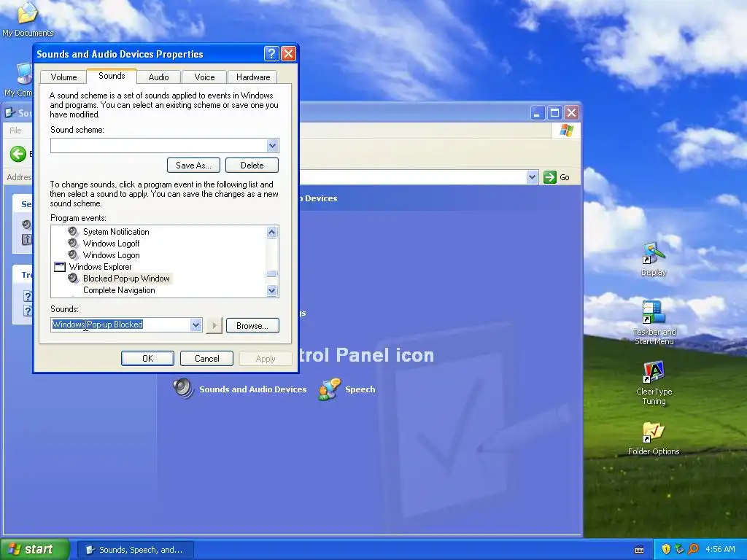Click the magnifier tray icon
The width and height of the screenshot is (747, 560).
click(693, 550)
